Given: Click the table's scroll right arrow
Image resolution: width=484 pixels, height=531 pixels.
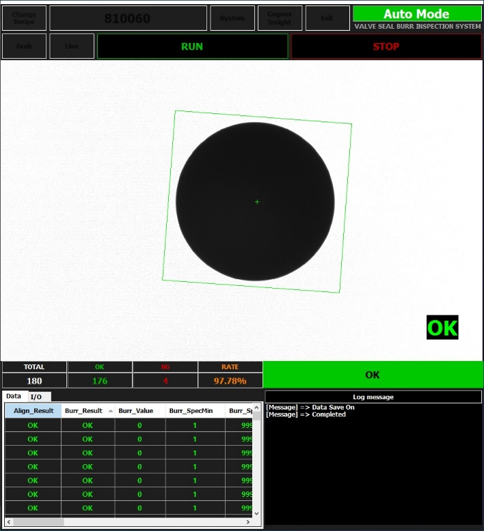Looking at the screenshot, I should point(248,522).
